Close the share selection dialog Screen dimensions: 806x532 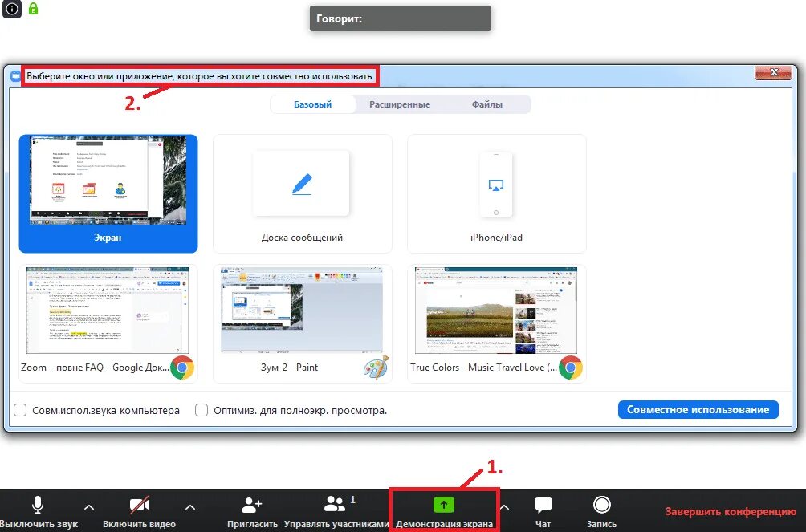[773, 72]
